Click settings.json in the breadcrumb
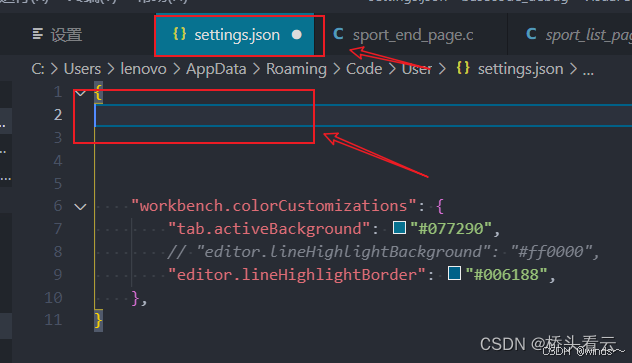This screenshot has width=632, height=363. click(x=520, y=69)
